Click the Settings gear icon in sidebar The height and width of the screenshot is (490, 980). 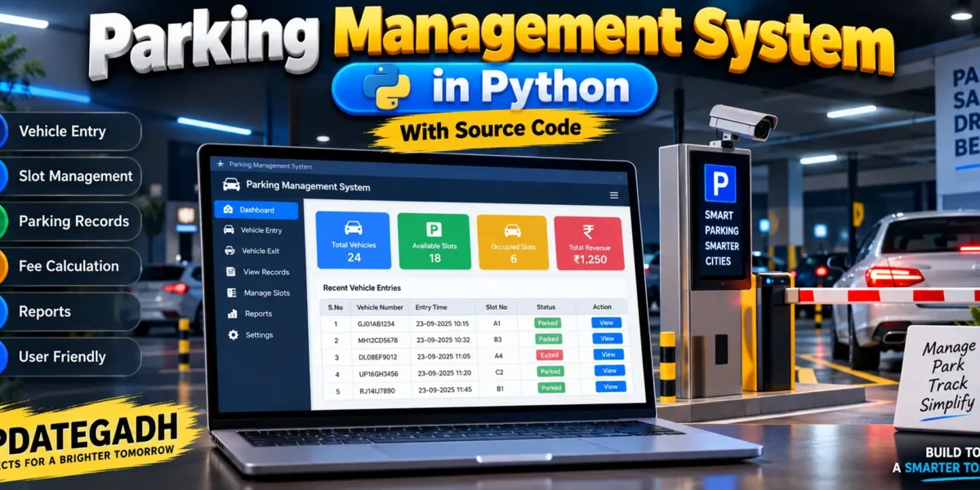[233, 335]
